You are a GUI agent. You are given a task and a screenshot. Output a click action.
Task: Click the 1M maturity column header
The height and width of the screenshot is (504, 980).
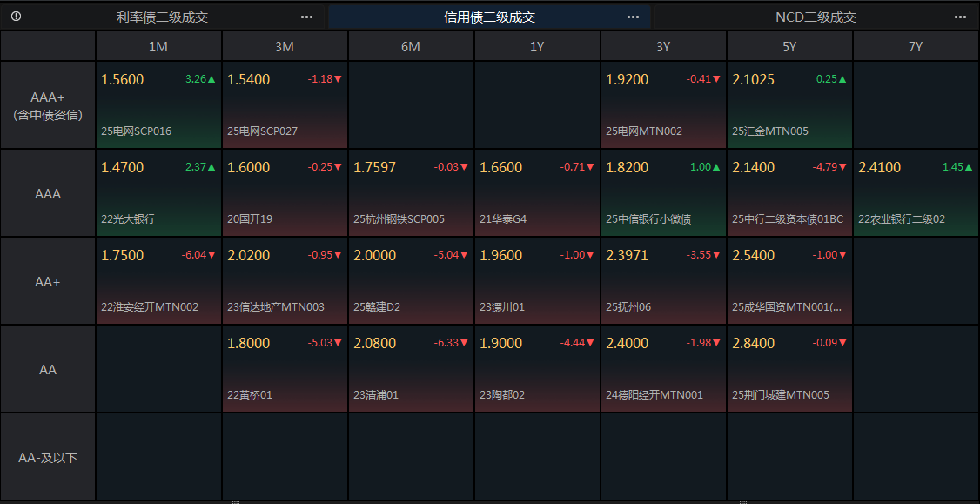[158, 47]
